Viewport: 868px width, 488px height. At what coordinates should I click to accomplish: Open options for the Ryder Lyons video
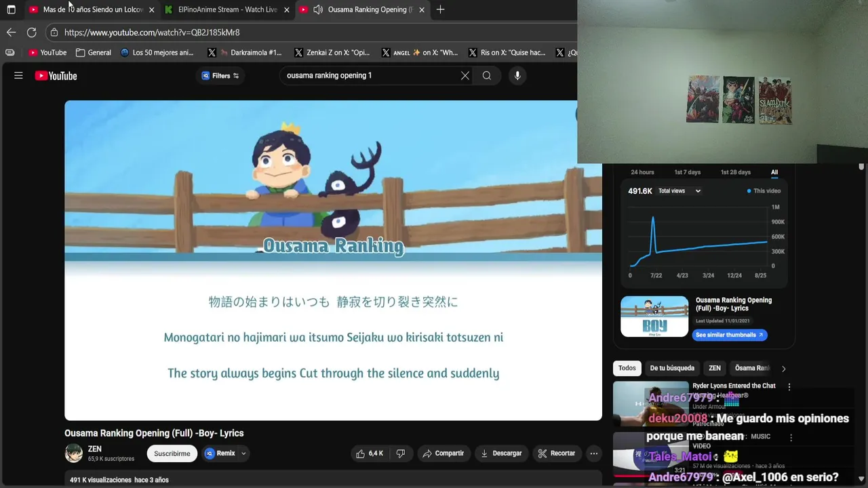[x=789, y=386]
